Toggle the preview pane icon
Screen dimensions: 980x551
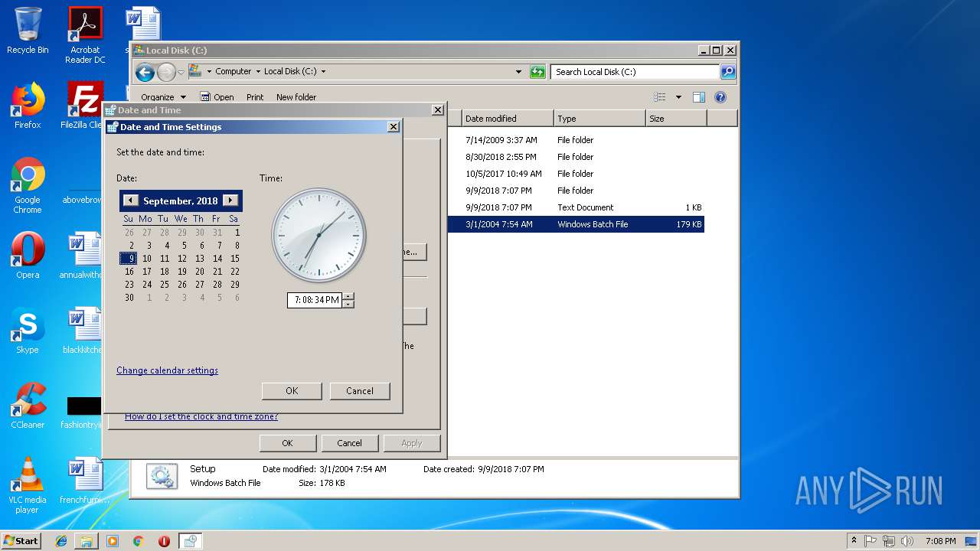[698, 97]
